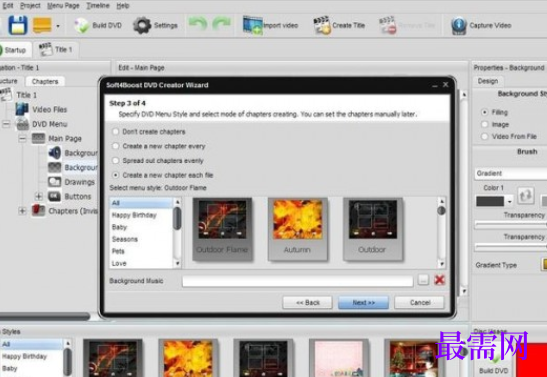Image resolution: width=547 pixels, height=377 pixels.
Task: Open the Help menu
Action: pos(123,6)
